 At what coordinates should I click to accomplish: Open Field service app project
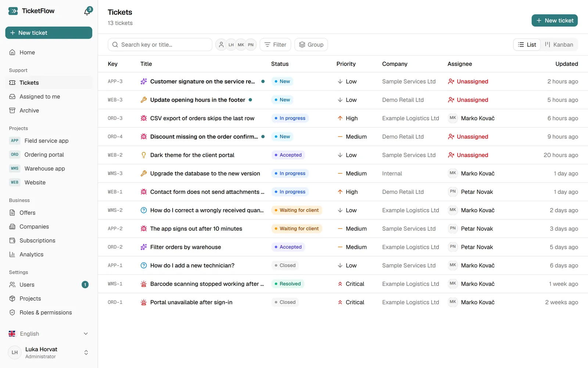point(49,141)
